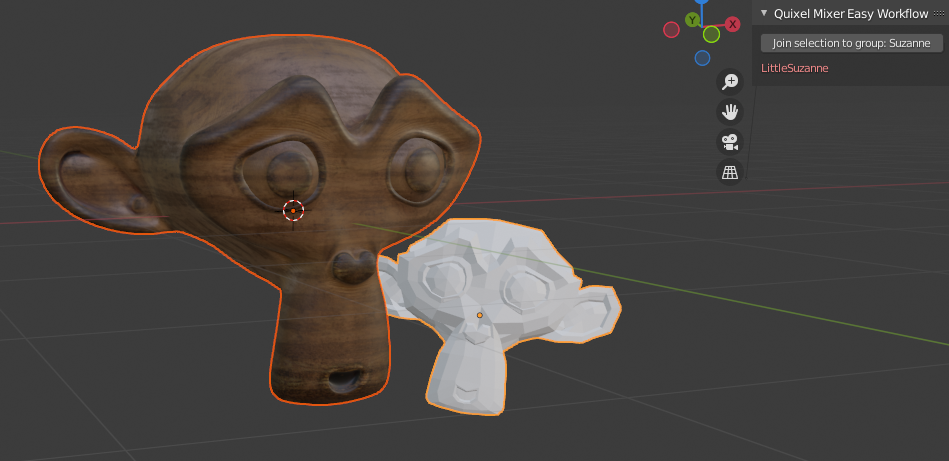
Task: Click the blue negative Z axis circle
Action: (702, 58)
